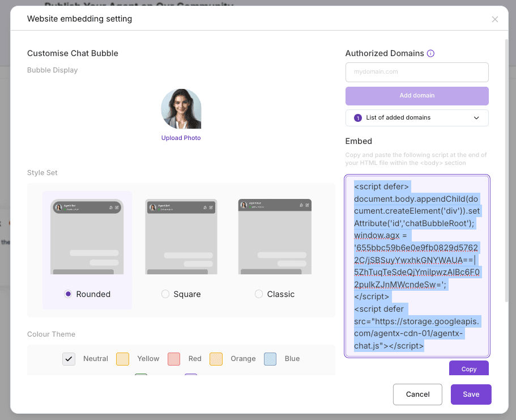
Task: Click the small avatar in Square preview
Action: [153, 207]
